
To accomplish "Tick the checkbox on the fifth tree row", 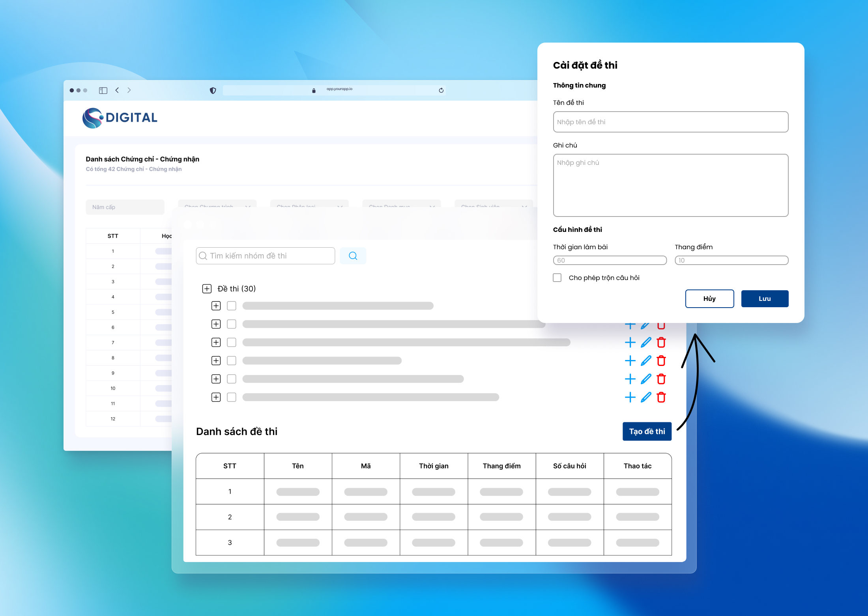I will 232,379.
